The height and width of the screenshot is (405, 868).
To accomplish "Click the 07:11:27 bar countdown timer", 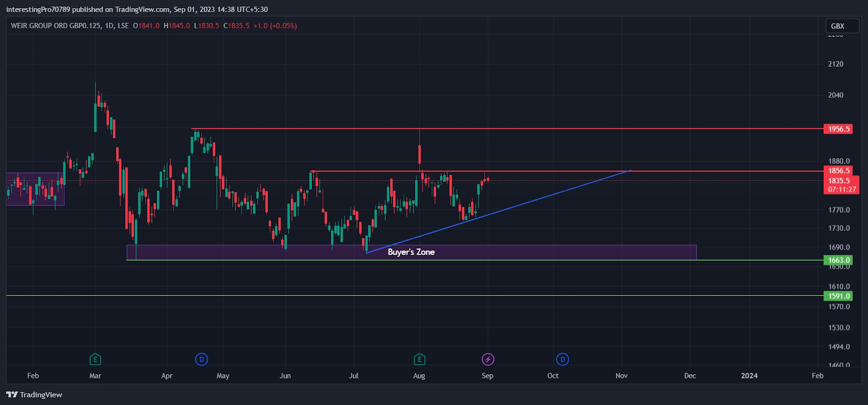I will 841,189.
